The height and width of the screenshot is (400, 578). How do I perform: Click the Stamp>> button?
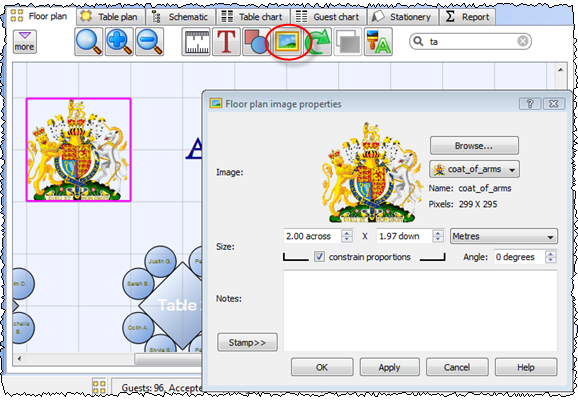click(247, 342)
